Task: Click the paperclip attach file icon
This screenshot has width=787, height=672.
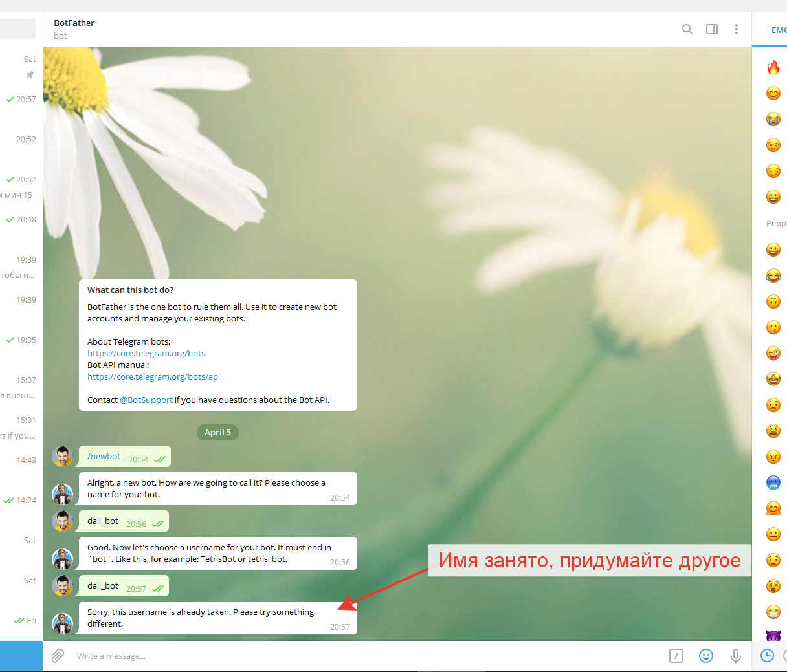Action: [58, 656]
